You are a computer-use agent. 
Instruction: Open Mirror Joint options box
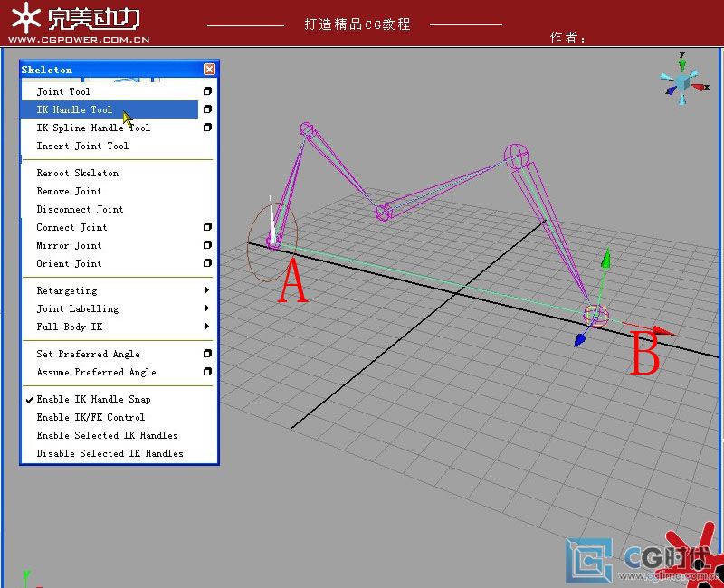pyautogui.click(x=207, y=244)
